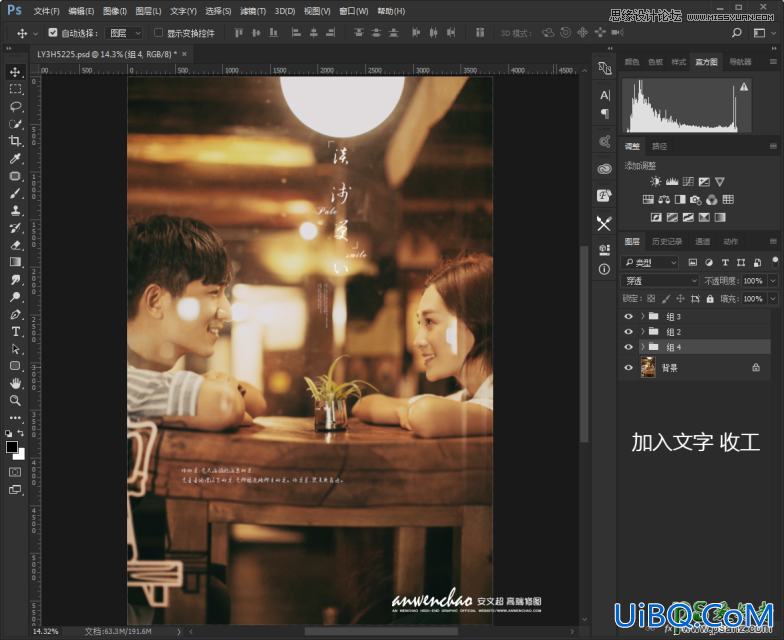Open search magnifier in options bar
Image resolution: width=784 pixels, height=640 pixels.
pyautogui.click(x=736, y=33)
